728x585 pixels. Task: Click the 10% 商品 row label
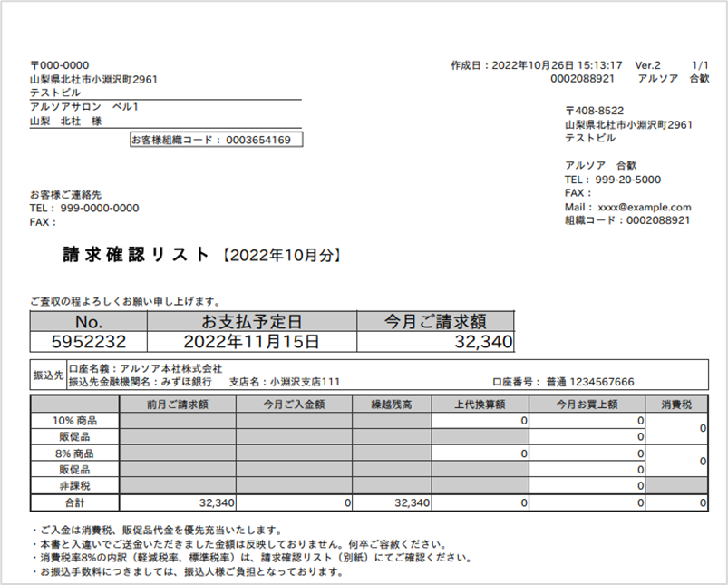point(75,421)
